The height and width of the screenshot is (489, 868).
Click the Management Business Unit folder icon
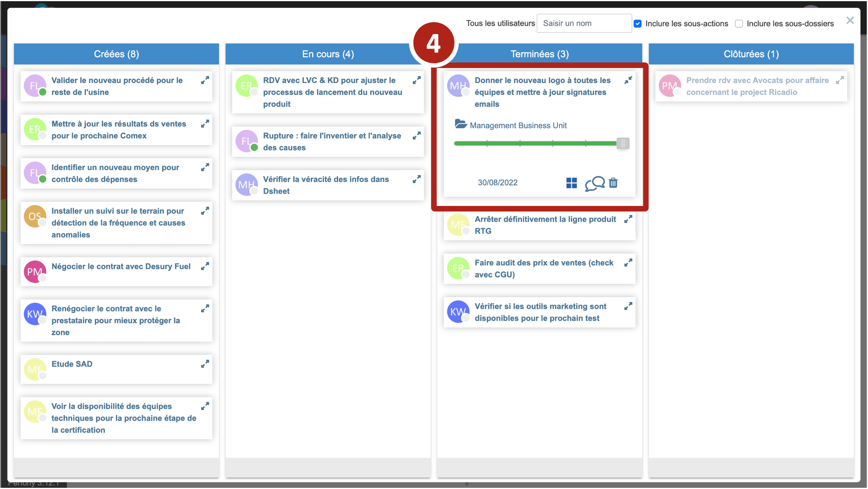coord(461,124)
